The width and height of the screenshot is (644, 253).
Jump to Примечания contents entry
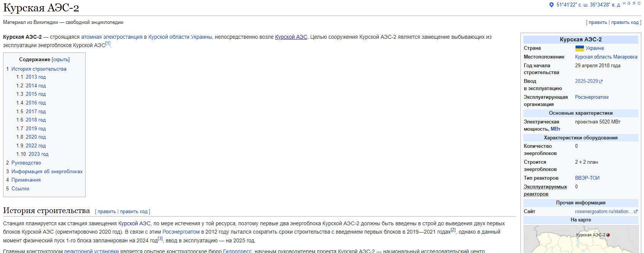click(26, 180)
